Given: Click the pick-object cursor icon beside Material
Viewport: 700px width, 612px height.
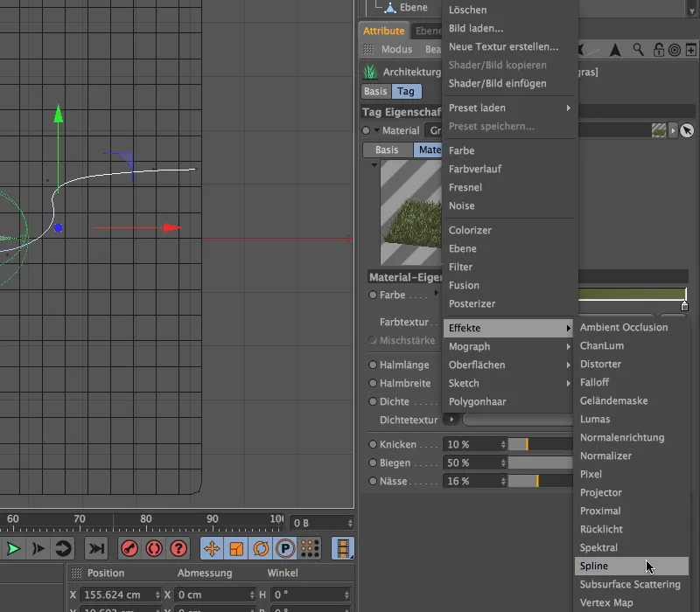Looking at the screenshot, I should [687, 130].
